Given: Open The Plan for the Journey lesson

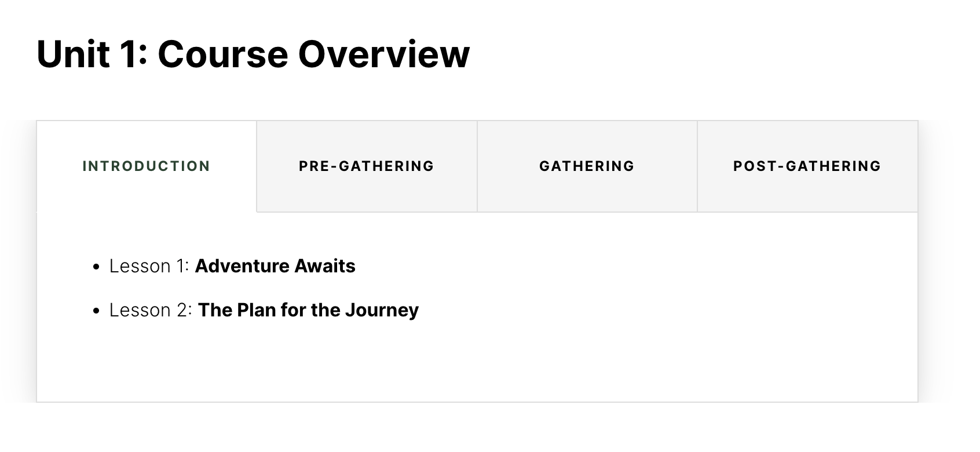Looking at the screenshot, I should tap(308, 310).
